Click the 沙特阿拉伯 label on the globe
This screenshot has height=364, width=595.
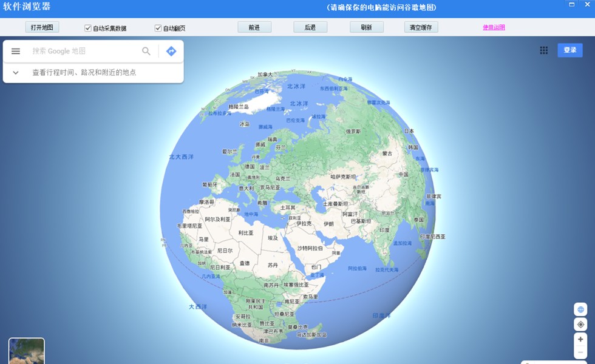[310, 248]
